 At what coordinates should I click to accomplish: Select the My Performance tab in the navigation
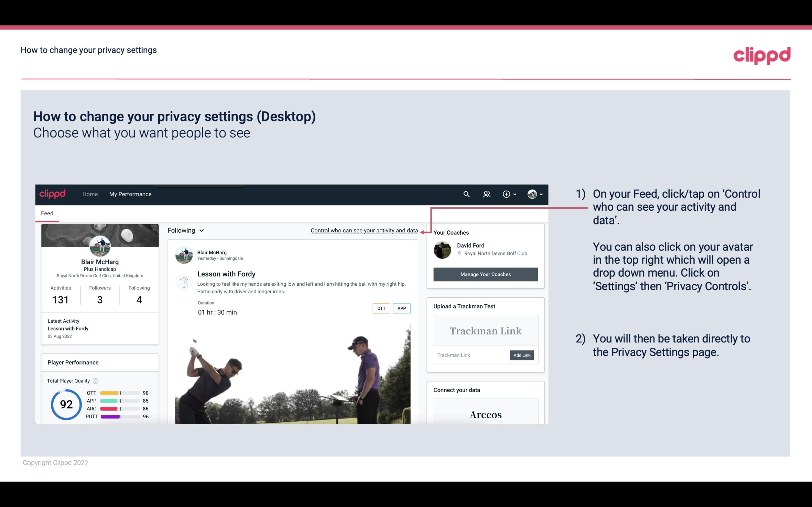click(130, 194)
